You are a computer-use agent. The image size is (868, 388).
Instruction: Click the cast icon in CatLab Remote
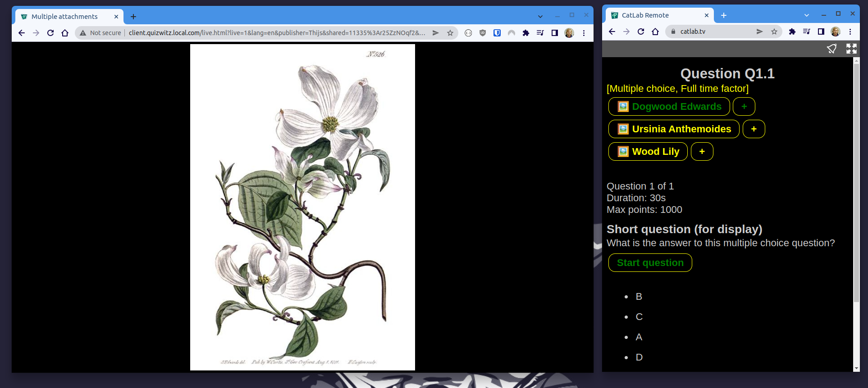point(831,49)
